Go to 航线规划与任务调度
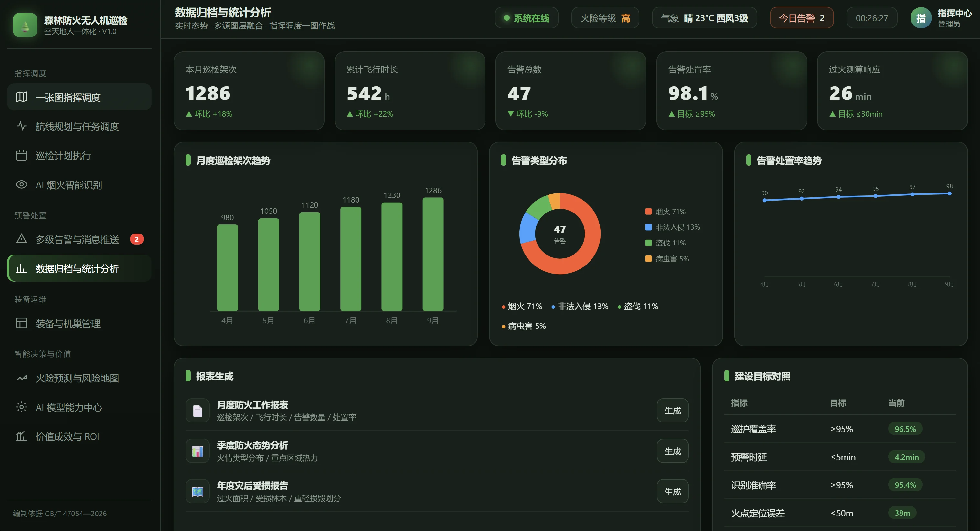Viewport: 980px width, 531px height. click(79, 126)
